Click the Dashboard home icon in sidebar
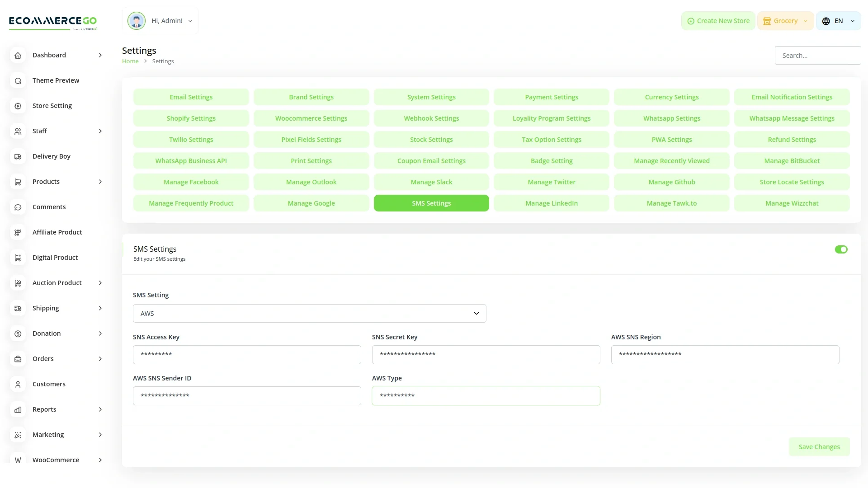Screen dimensions: 868x488 pyautogui.click(x=18, y=55)
